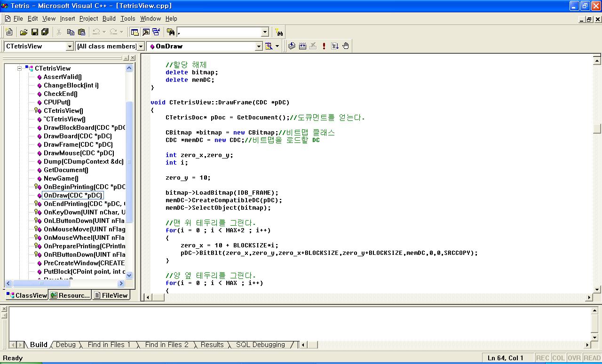Click inside the Find text input box
This screenshot has width=602, height=364.
pyautogui.click(x=219, y=32)
